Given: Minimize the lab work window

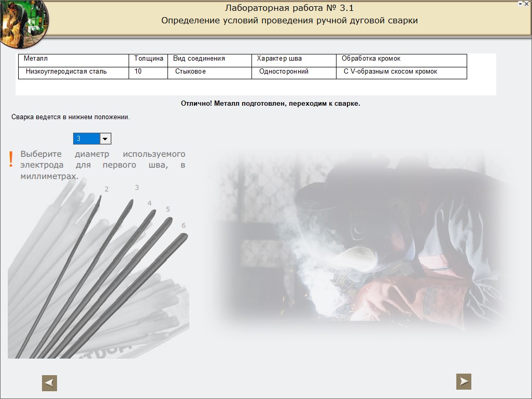Looking at the screenshot, I should pyautogui.click(x=521, y=4).
